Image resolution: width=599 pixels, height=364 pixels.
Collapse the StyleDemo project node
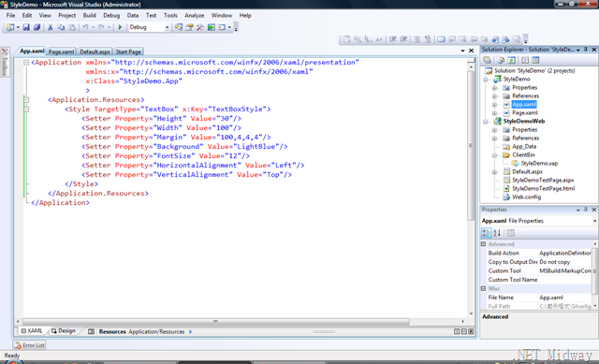click(486, 80)
